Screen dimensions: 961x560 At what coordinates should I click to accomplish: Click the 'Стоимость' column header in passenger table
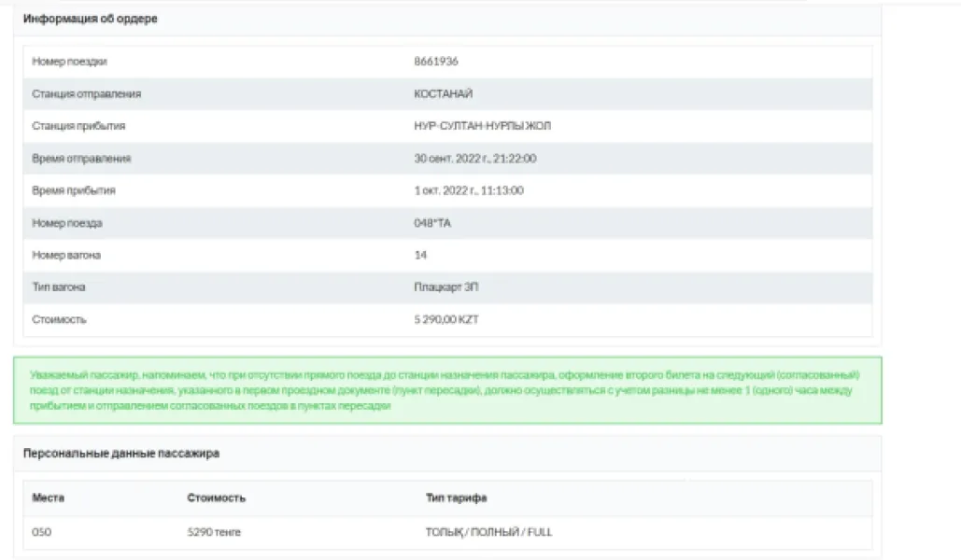(216, 497)
